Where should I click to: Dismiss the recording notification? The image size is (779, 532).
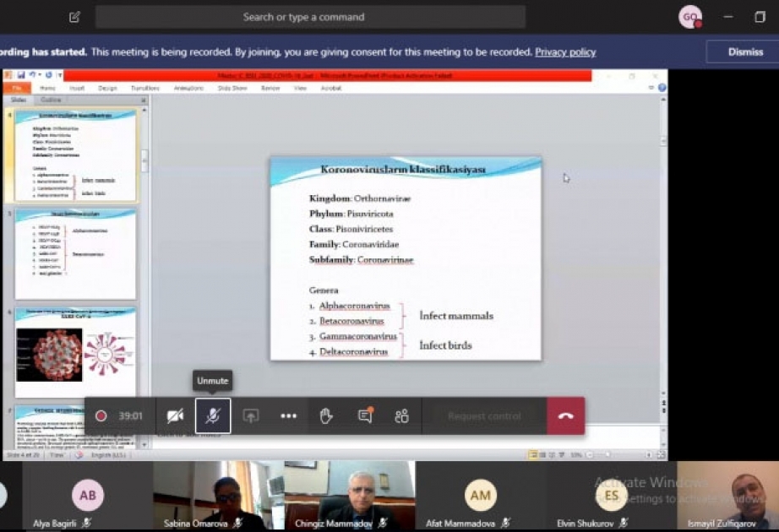[745, 52]
